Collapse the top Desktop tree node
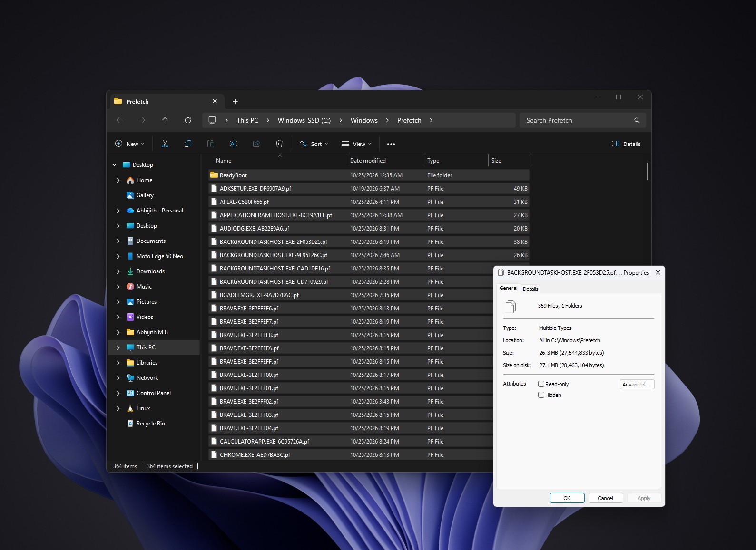 115,165
